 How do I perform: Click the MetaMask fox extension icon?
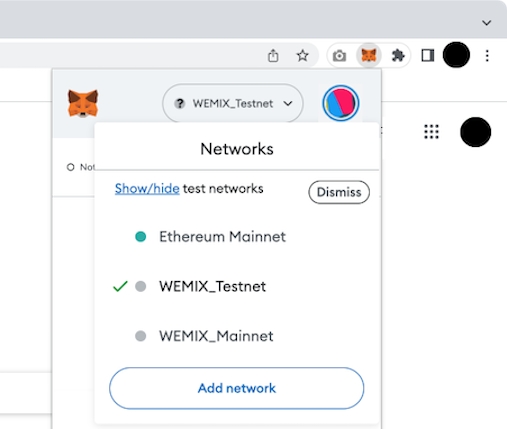point(369,55)
